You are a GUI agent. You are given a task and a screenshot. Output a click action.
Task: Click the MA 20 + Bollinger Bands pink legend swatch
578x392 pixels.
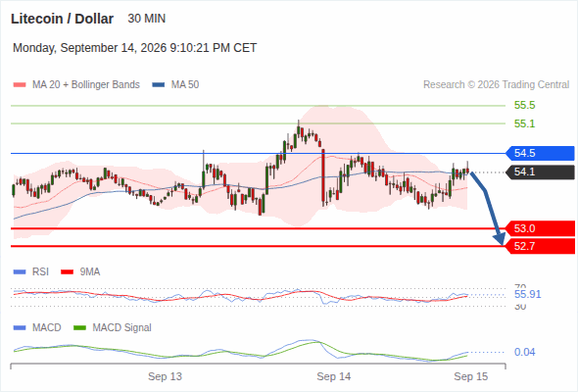point(20,85)
